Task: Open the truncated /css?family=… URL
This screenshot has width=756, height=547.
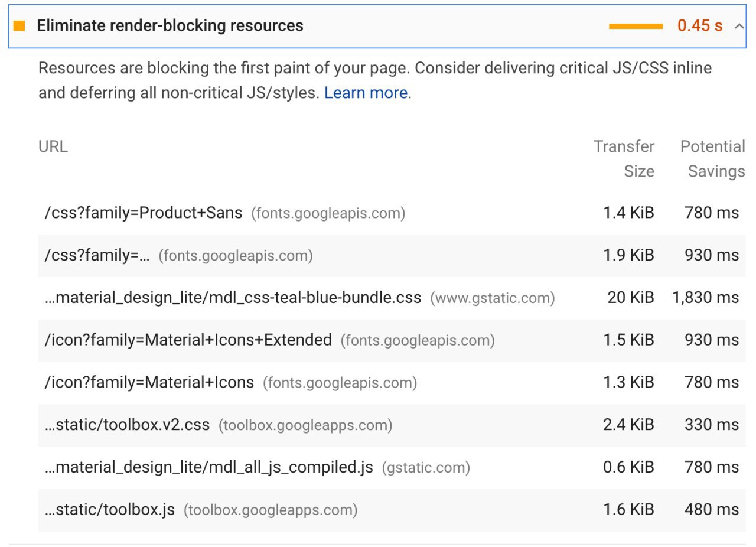Action: (97, 255)
